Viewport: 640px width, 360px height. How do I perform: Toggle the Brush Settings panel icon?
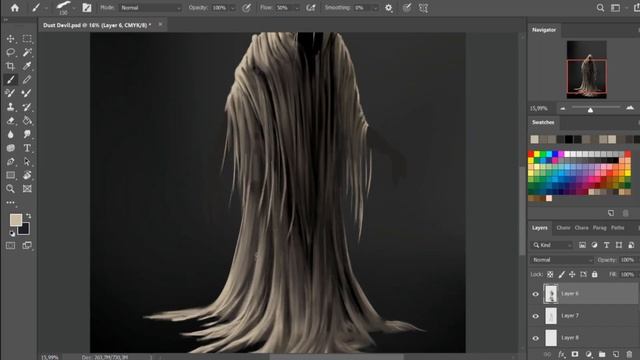pyautogui.click(x=87, y=8)
